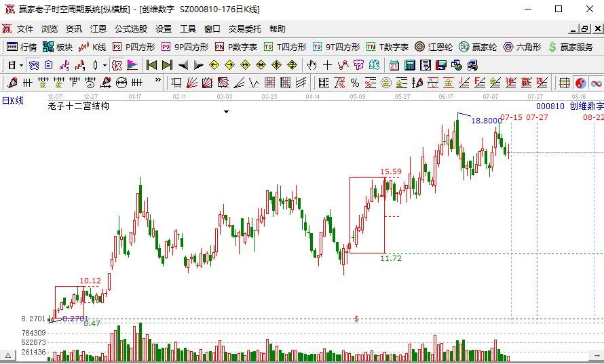Click the calendar 21 icon
The image size is (604, 364).
[394, 66]
